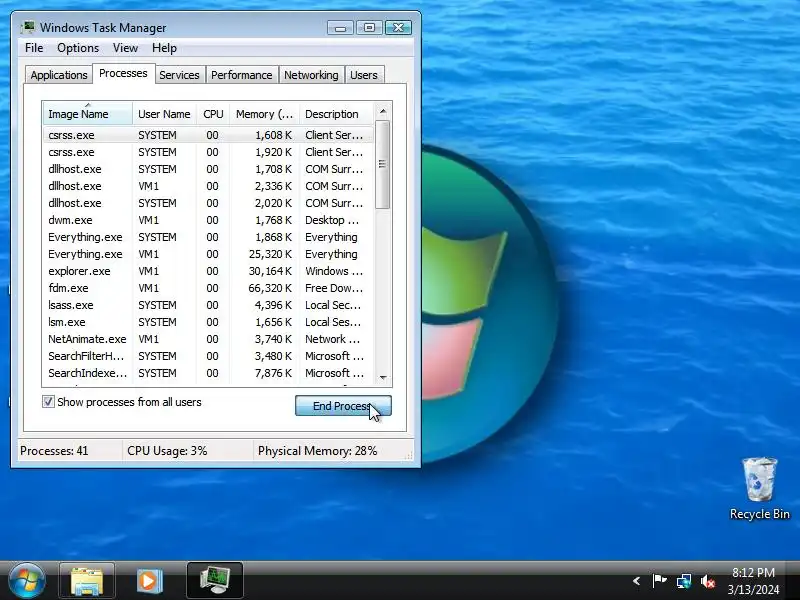The height and width of the screenshot is (600, 800).
Task: Click the muted volume tray icon
Action: pyautogui.click(x=708, y=581)
